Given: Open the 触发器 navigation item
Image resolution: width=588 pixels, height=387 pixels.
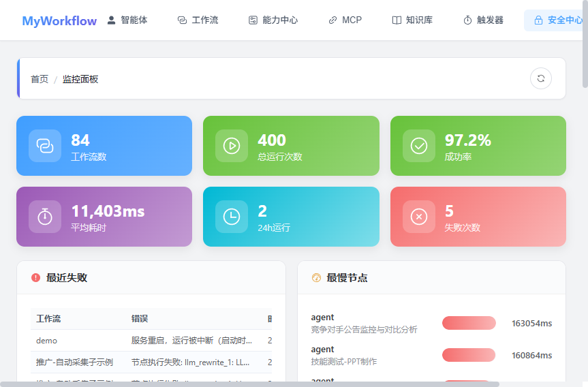Looking at the screenshot, I should pos(483,20).
